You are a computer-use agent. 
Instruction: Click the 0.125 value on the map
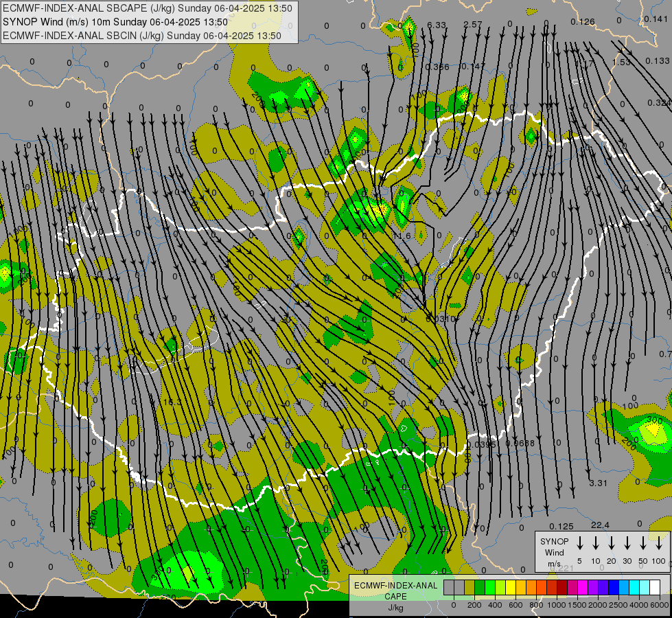point(561,526)
